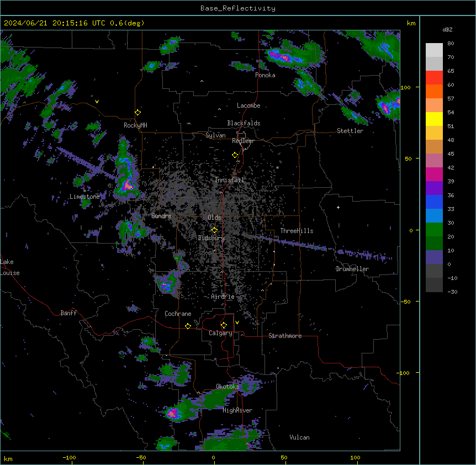
Task: Select the Didsbury town label
Action: click(211, 238)
